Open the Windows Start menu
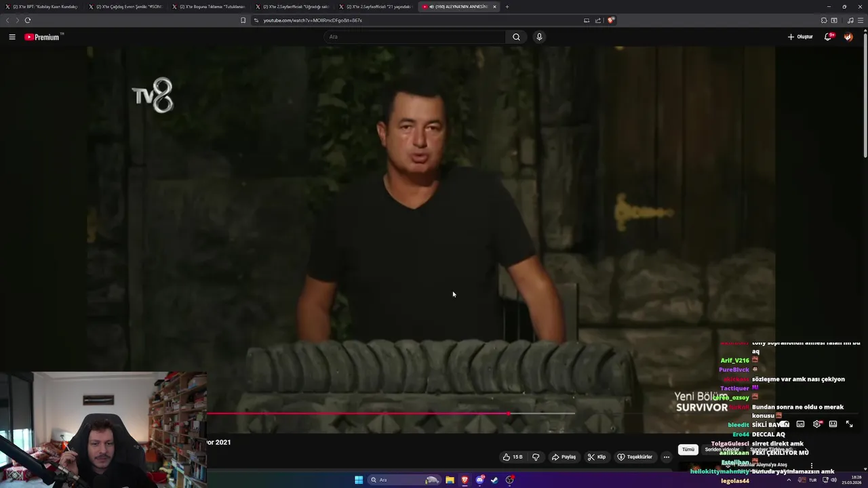 pyautogui.click(x=359, y=480)
